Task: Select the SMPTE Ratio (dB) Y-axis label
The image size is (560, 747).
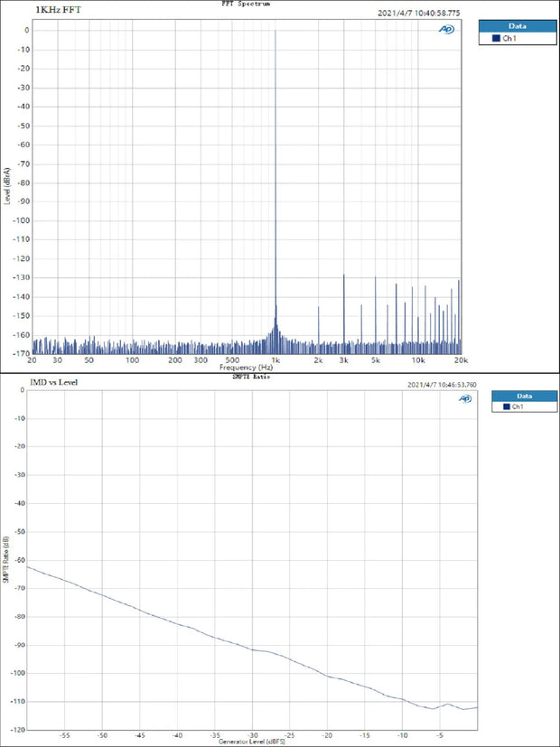Action: 7,560
